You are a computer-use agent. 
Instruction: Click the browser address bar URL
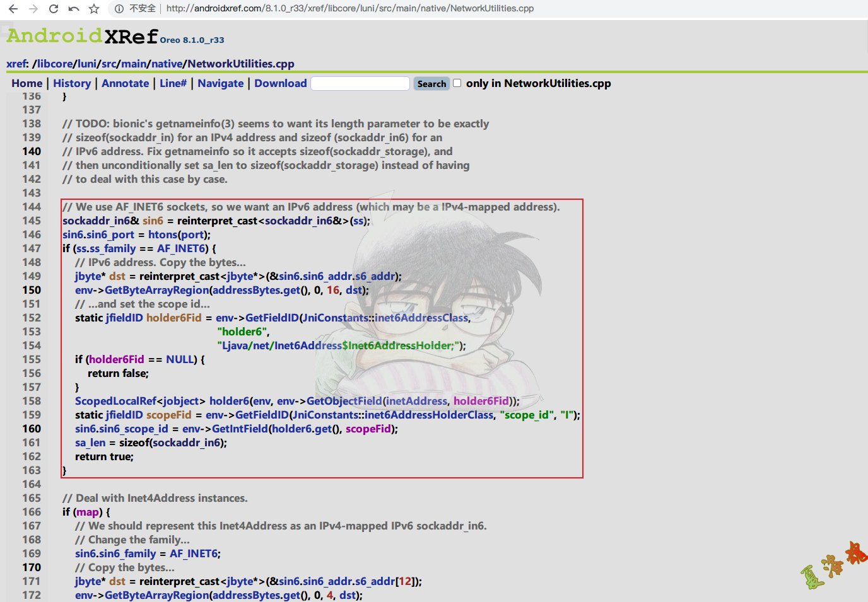[350, 9]
